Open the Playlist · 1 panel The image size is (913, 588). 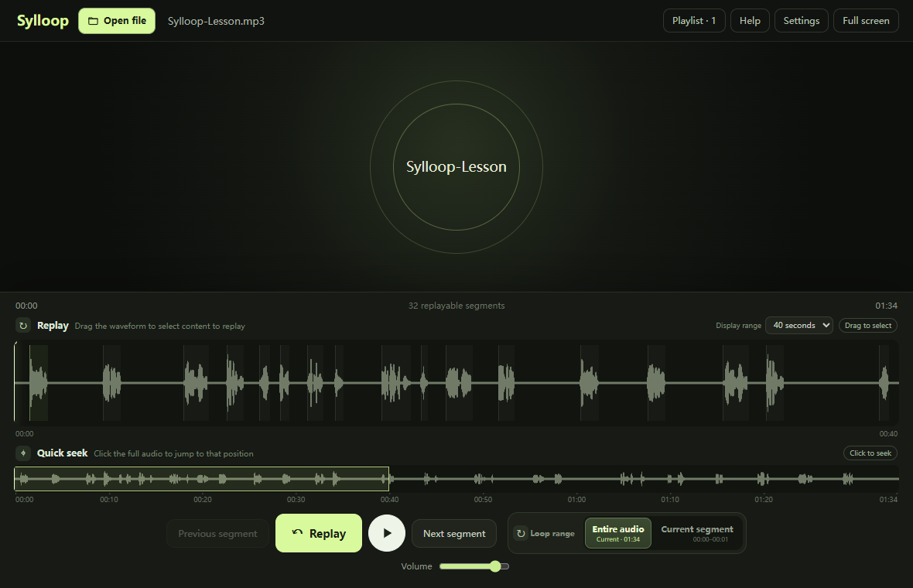point(694,21)
